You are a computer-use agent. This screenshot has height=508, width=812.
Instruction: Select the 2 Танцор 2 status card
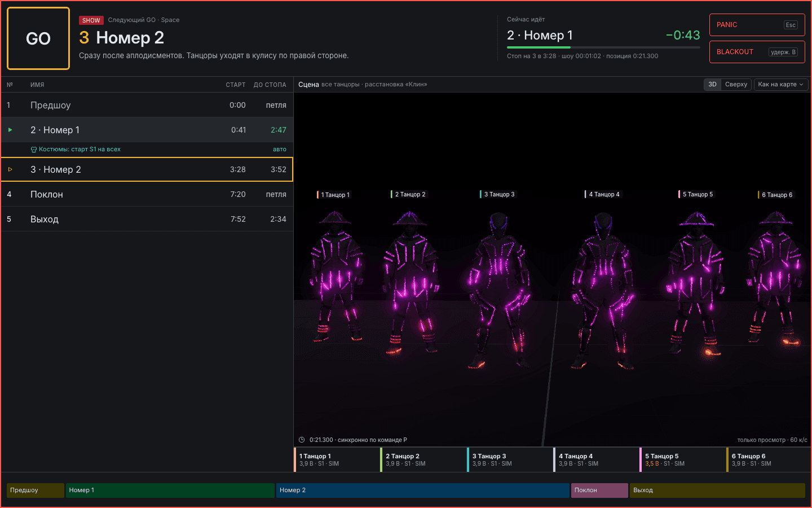point(423,459)
